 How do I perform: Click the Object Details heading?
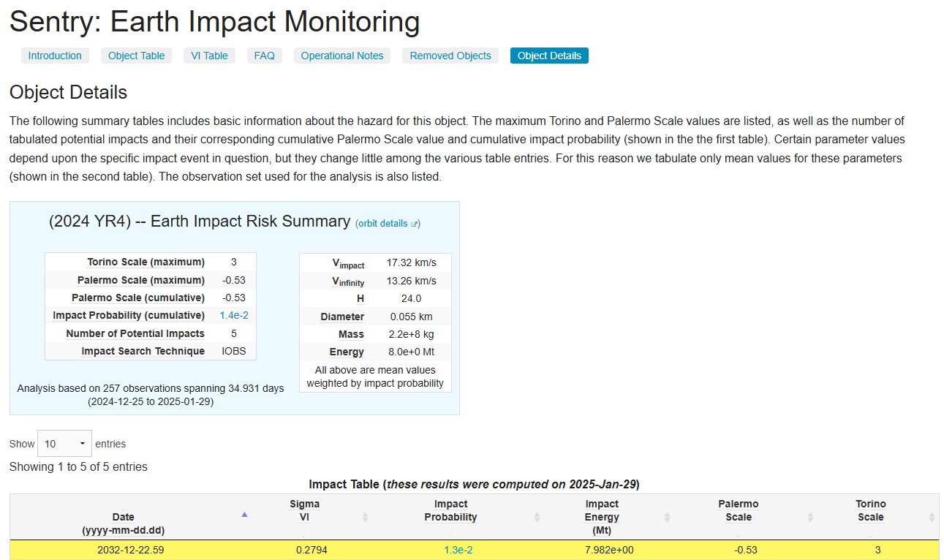[x=68, y=92]
